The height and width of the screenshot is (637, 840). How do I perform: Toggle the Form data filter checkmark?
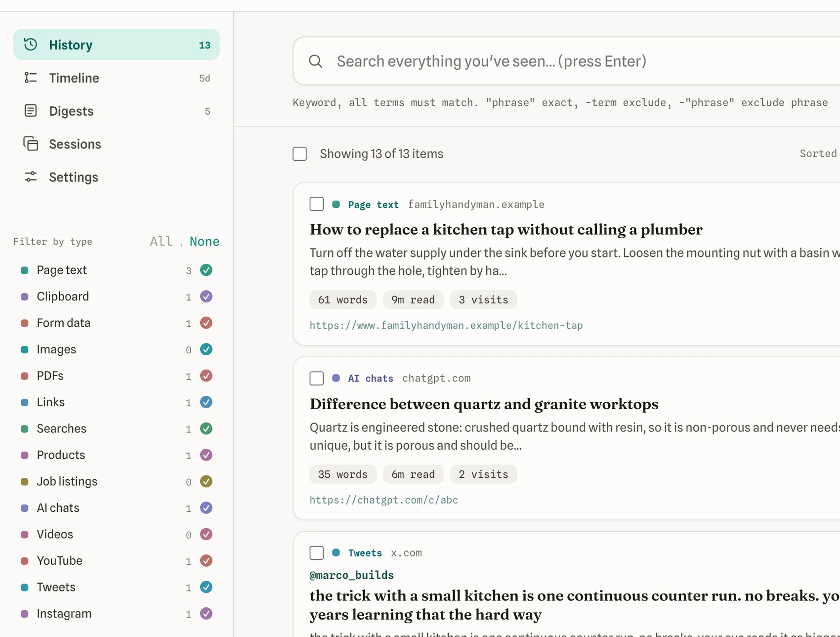click(206, 323)
